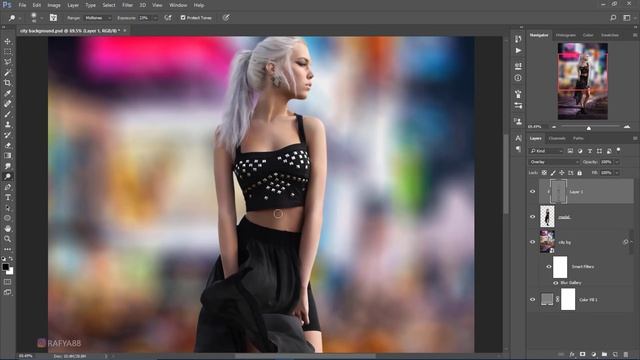Switch to the Paths tab
This screenshot has width=640, height=360.
click(578, 138)
